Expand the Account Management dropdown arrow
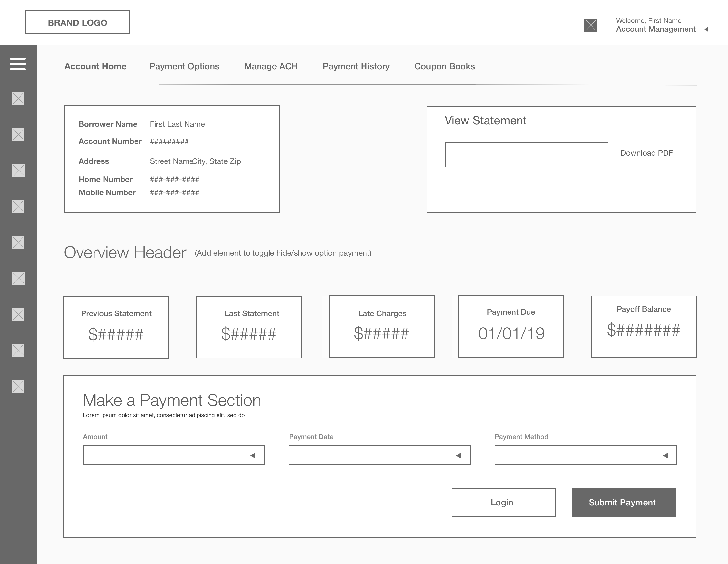The height and width of the screenshot is (564, 728). [x=706, y=29]
